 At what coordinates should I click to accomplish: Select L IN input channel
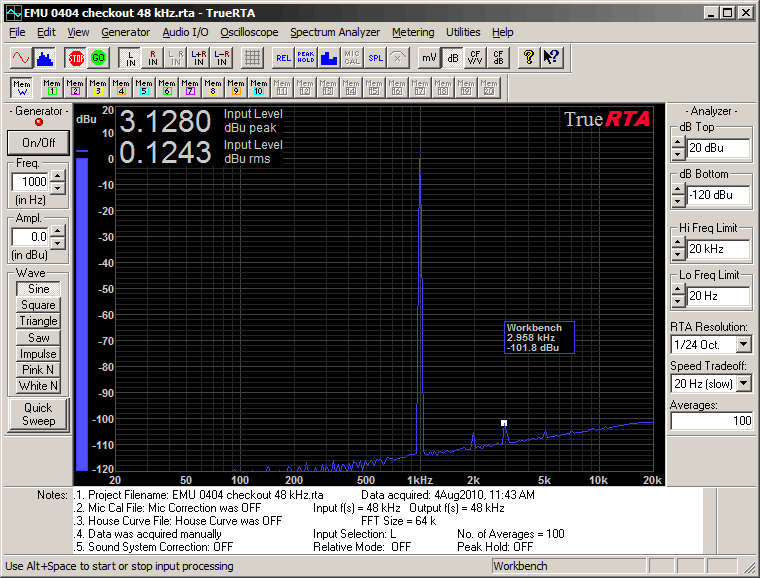[130, 58]
